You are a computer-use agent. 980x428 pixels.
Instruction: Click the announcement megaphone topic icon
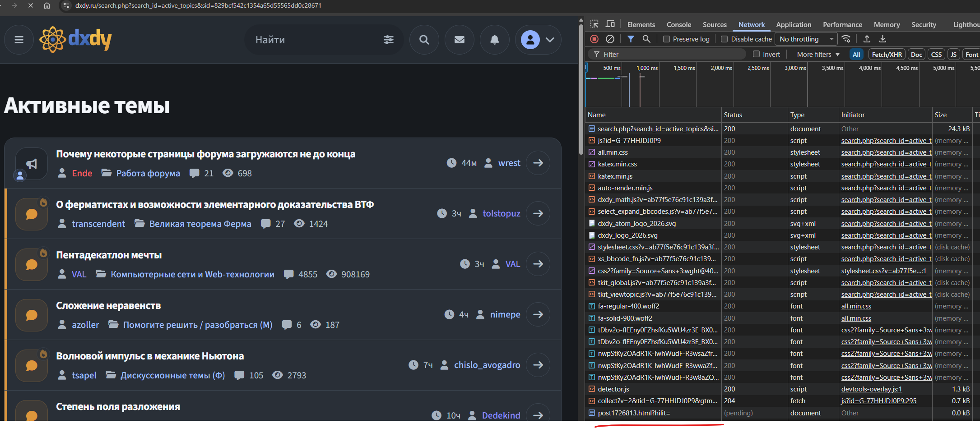point(32,164)
